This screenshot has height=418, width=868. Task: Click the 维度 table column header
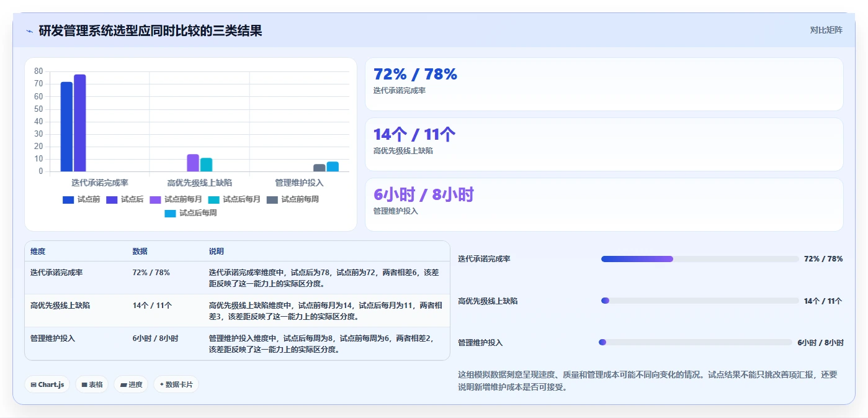point(38,252)
